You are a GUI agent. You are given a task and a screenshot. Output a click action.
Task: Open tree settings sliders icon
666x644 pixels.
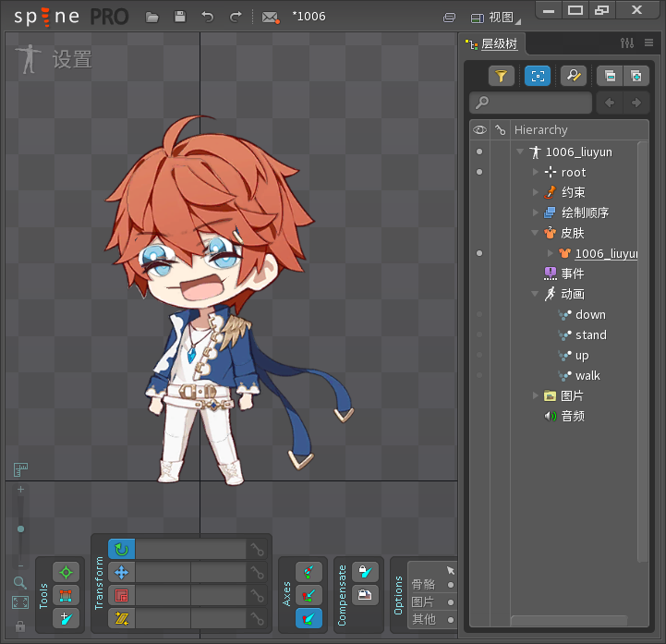point(627,43)
